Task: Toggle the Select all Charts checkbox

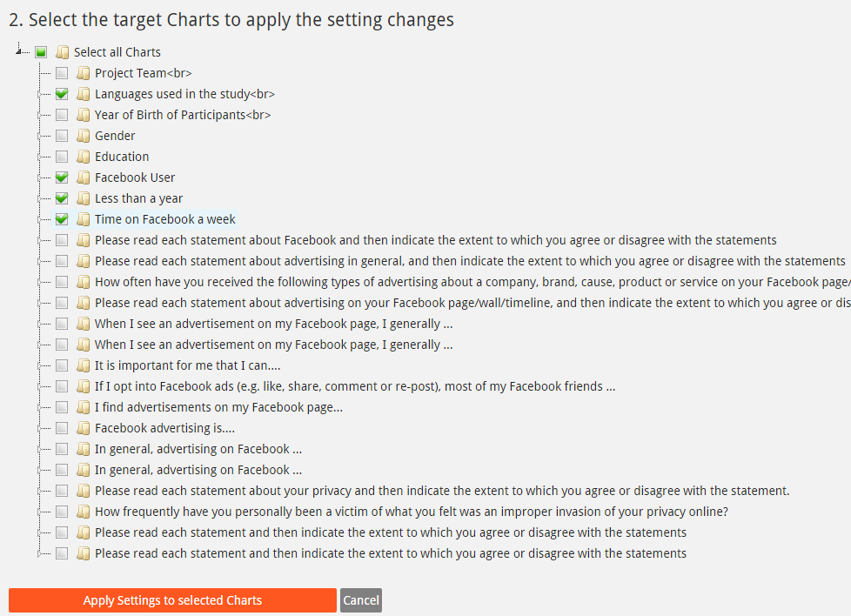Action: pos(41,52)
